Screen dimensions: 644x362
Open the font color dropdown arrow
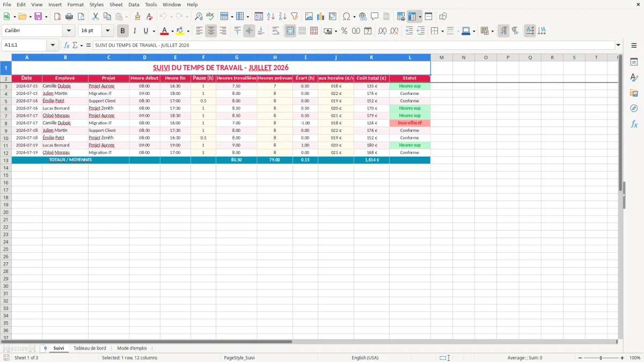coord(172,31)
